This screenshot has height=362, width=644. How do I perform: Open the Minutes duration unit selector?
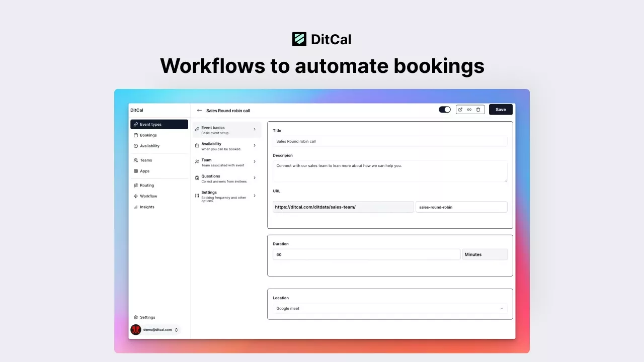coord(485,254)
